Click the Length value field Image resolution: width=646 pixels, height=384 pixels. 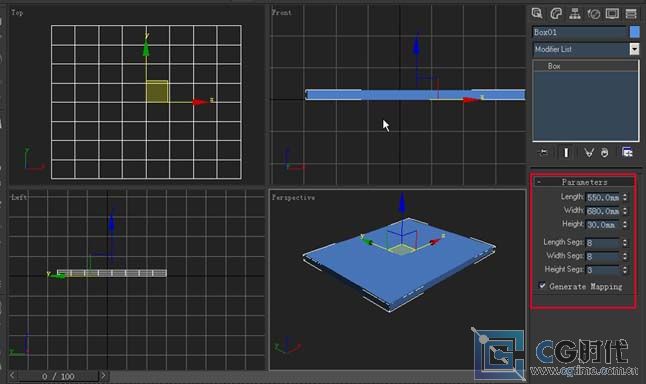click(x=603, y=198)
